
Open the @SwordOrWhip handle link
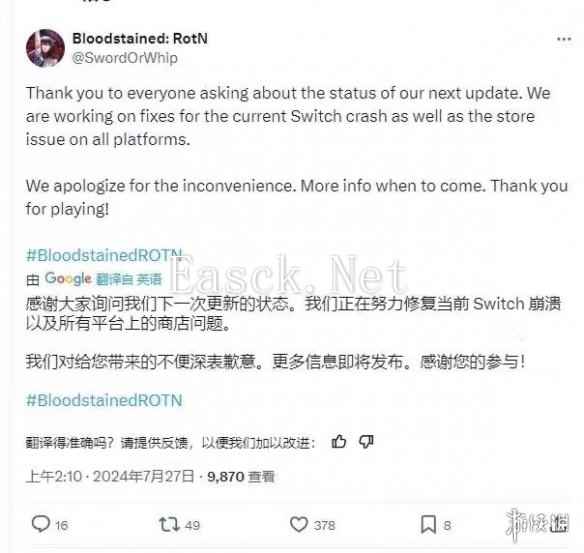(x=125, y=58)
